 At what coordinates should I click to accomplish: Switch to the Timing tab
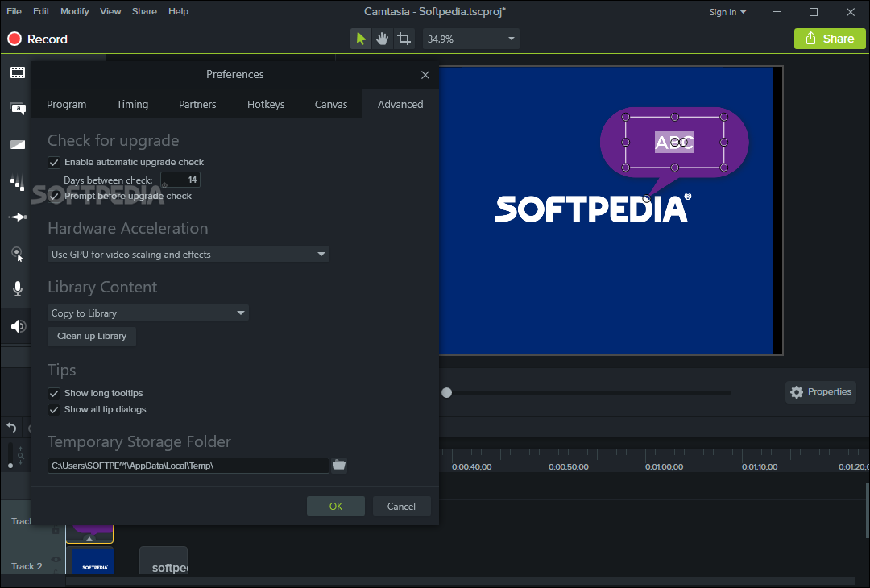point(132,104)
